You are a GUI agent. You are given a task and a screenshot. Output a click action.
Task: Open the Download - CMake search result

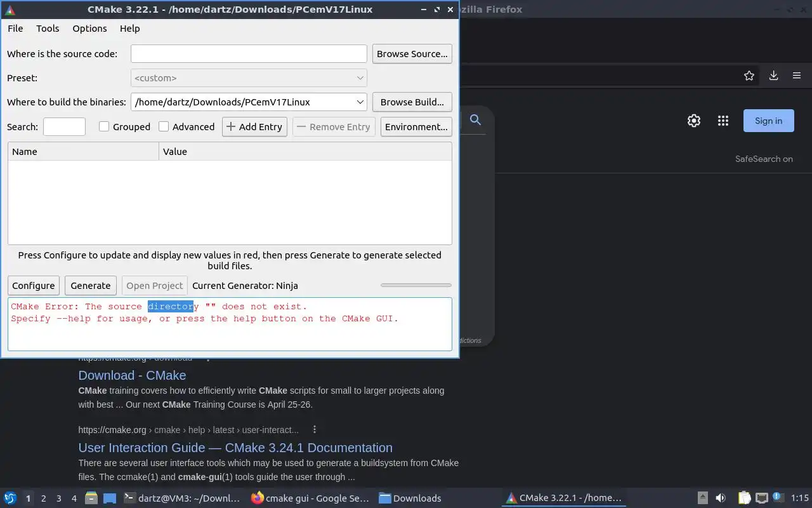pyautogui.click(x=132, y=375)
